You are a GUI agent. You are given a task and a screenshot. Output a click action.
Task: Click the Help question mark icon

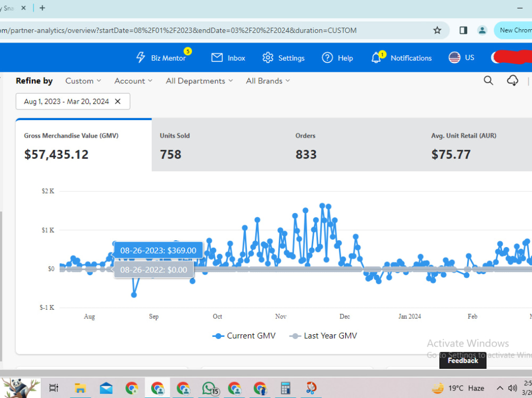327,57
